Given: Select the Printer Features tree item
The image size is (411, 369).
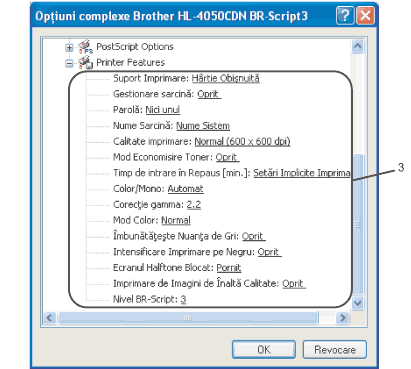Looking at the screenshot, I should pos(130,62).
